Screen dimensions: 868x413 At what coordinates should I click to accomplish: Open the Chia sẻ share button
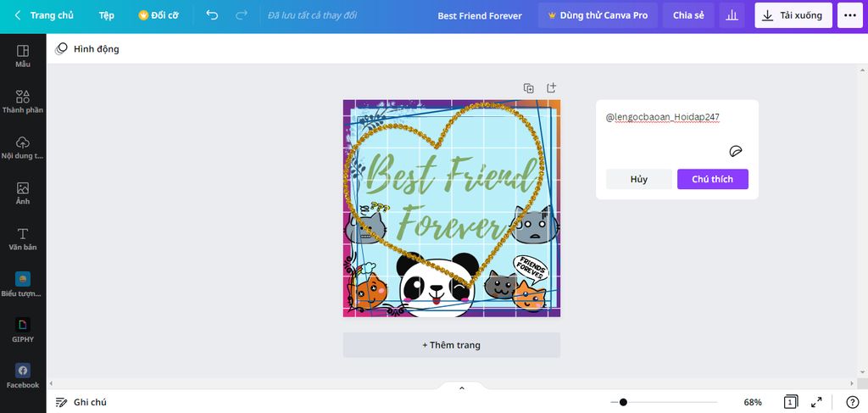point(688,15)
